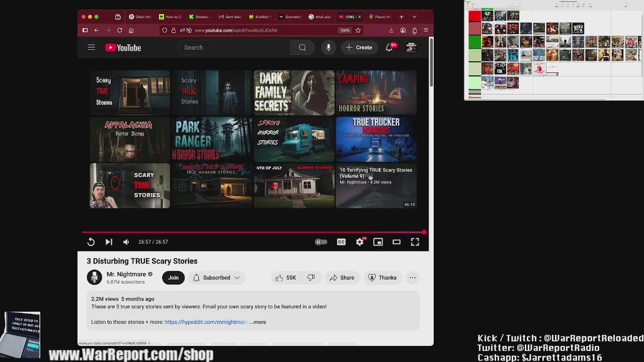
Task: Open Mr. Nightmare channel avatar
Action: click(94, 278)
